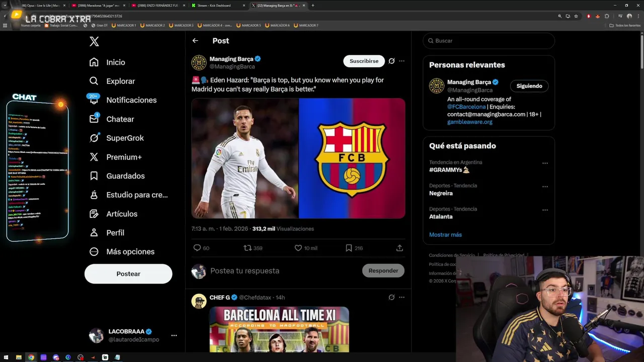Open the #GRAMMYs trend
This screenshot has height=362, width=644.
point(449,170)
